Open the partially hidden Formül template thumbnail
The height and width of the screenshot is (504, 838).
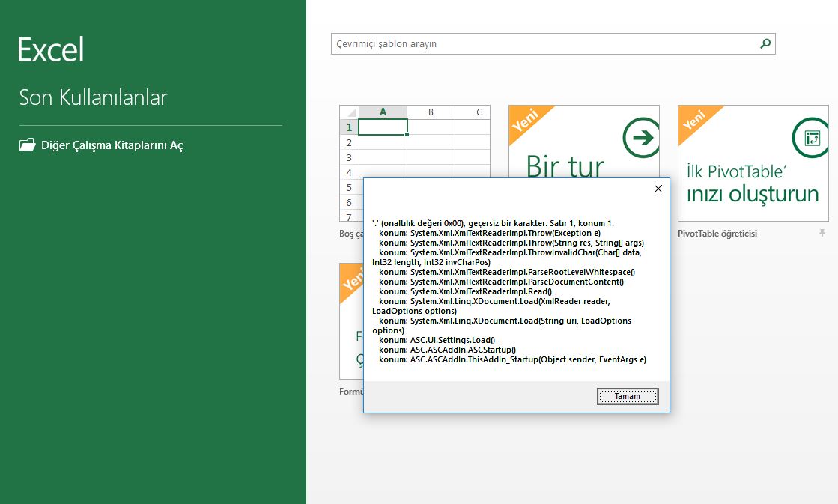pos(351,321)
